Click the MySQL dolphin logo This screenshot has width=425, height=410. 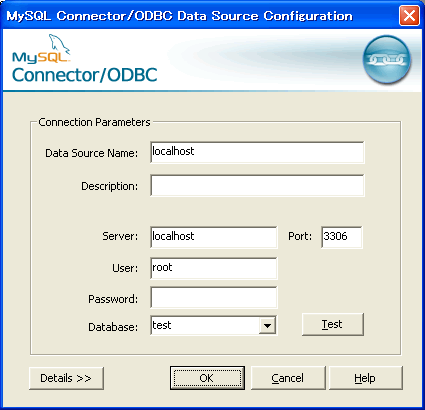[x=41, y=49]
